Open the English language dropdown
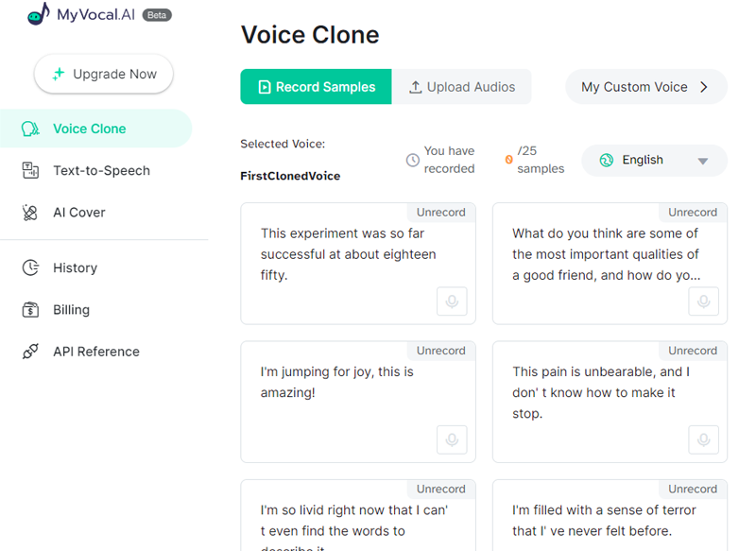The image size is (756, 551). (654, 161)
